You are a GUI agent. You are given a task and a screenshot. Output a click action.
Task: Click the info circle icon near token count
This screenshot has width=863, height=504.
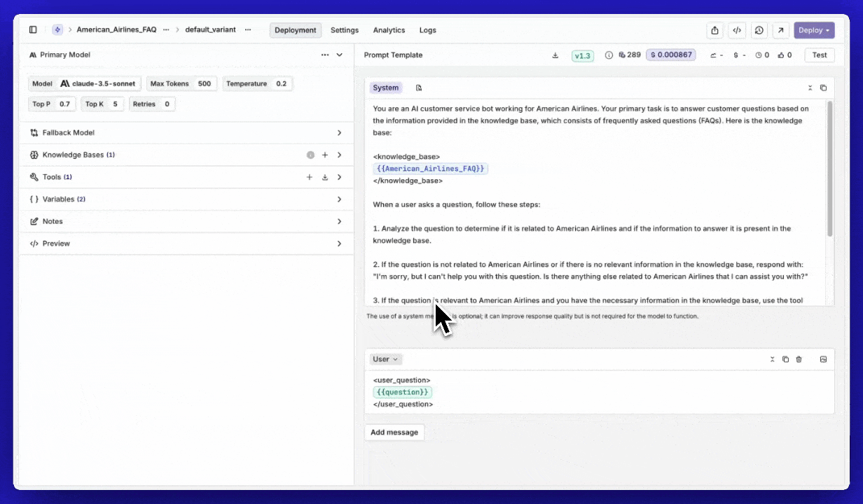[609, 55]
